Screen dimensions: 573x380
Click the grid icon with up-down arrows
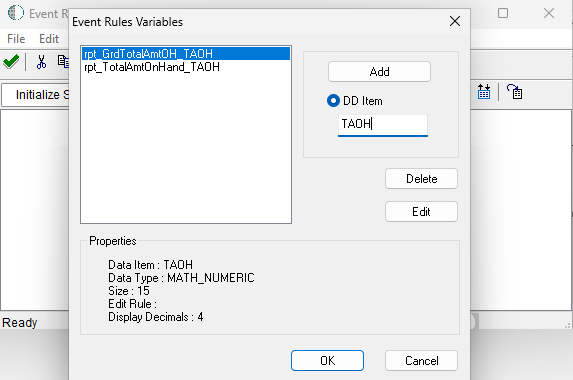pyautogui.click(x=484, y=92)
